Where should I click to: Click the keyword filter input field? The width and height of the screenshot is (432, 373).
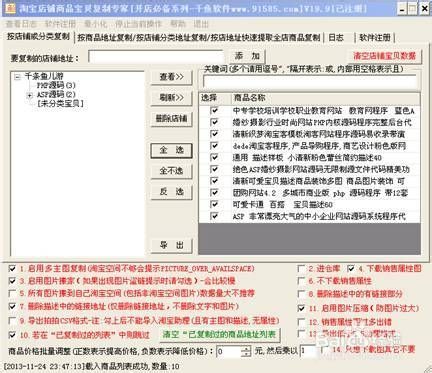coord(310,82)
